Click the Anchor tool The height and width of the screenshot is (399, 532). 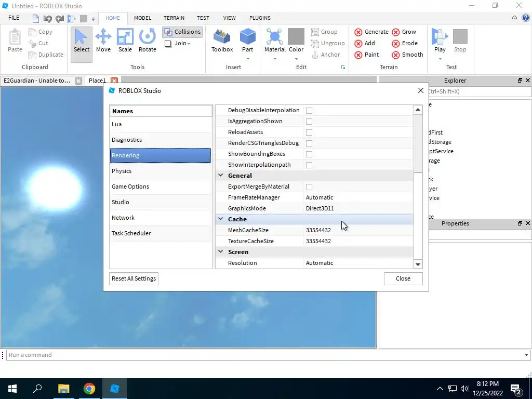pos(326,55)
